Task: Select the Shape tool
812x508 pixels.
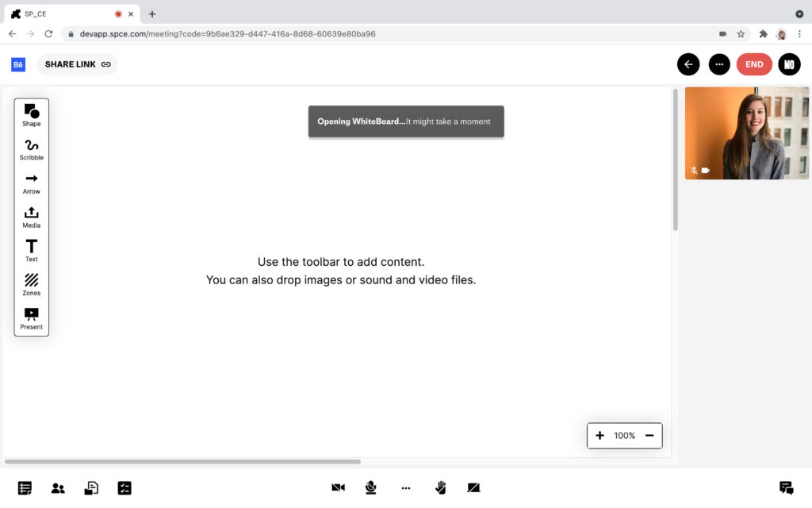Action: [x=32, y=114]
